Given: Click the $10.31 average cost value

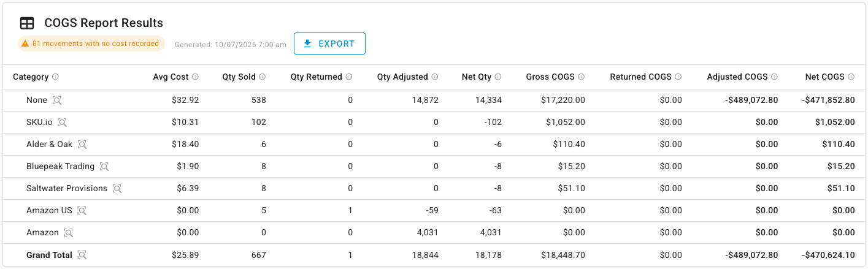Looking at the screenshot, I should coord(185,122).
